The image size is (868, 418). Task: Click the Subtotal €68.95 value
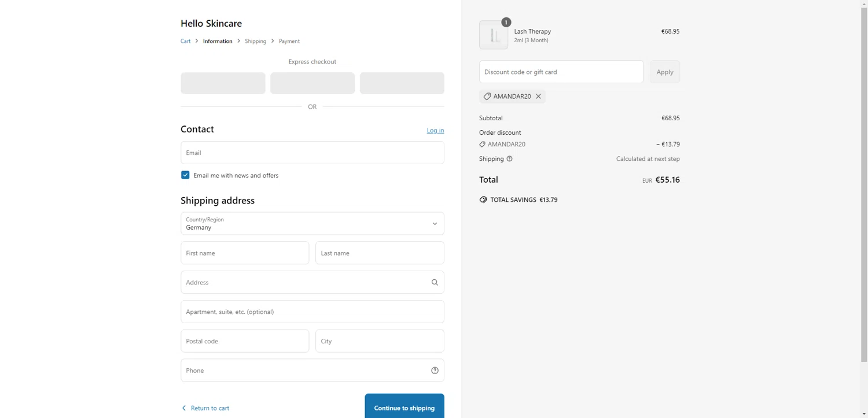pos(671,118)
